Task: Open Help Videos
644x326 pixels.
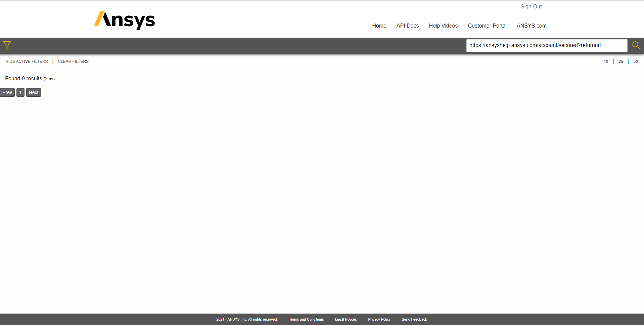Action: [x=443, y=26]
